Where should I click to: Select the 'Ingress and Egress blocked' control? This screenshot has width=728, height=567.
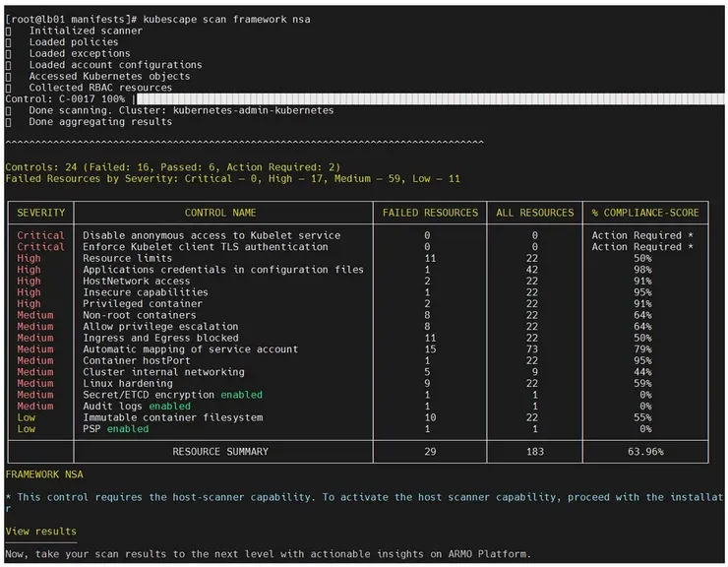pos(160,338)
